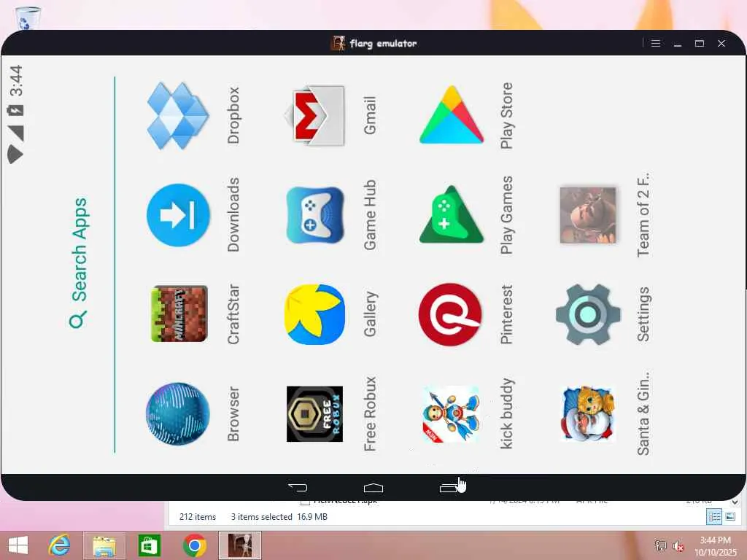Launch Internet Explorer from the taskbar
The height and width of the screenshot is (560, 747).
60,545
